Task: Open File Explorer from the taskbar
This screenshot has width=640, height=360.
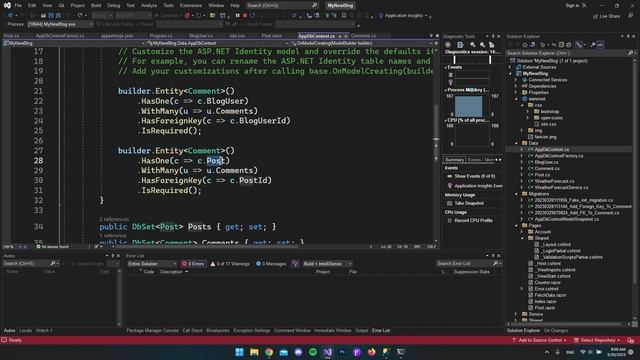Action: [x=254, y=352]
